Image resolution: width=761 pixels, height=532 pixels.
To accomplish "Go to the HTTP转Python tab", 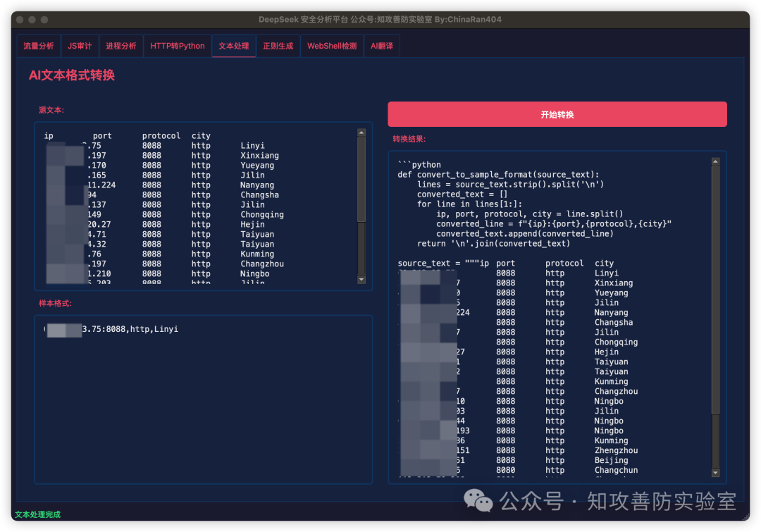I will point(178,46).
